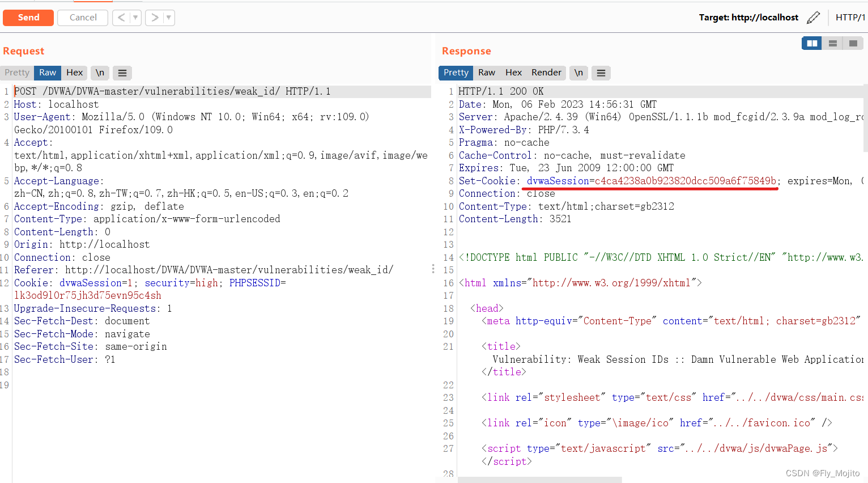Click the Send button

coord(28,18)
